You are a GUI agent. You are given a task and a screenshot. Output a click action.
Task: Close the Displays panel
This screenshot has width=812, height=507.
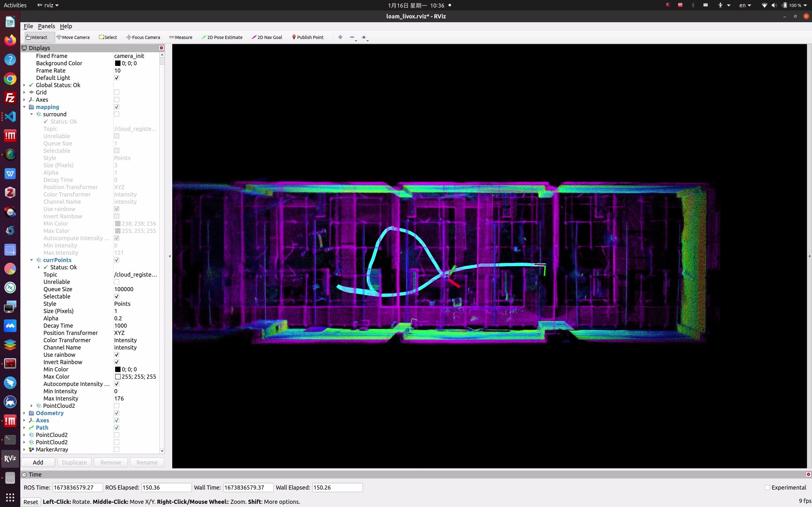(x=161, y=48)
